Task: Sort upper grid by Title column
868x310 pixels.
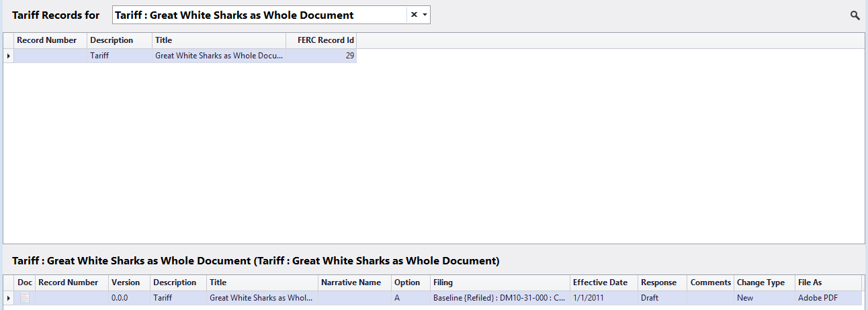Action: tap(219, 40)
